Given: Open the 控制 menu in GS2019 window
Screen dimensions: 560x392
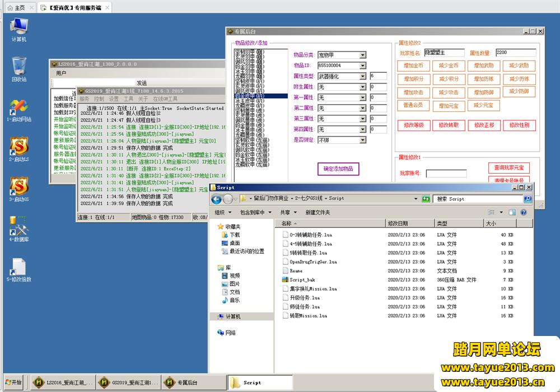Looking at the screenshot, I should coord(99,99).
